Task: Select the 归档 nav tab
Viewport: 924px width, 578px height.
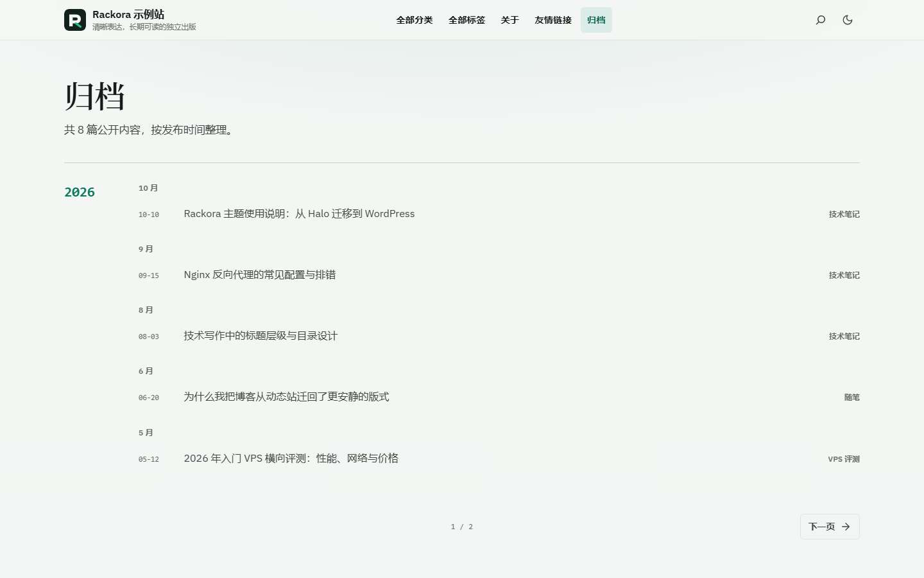Action: pyautogui.click(x=596, y=20)
